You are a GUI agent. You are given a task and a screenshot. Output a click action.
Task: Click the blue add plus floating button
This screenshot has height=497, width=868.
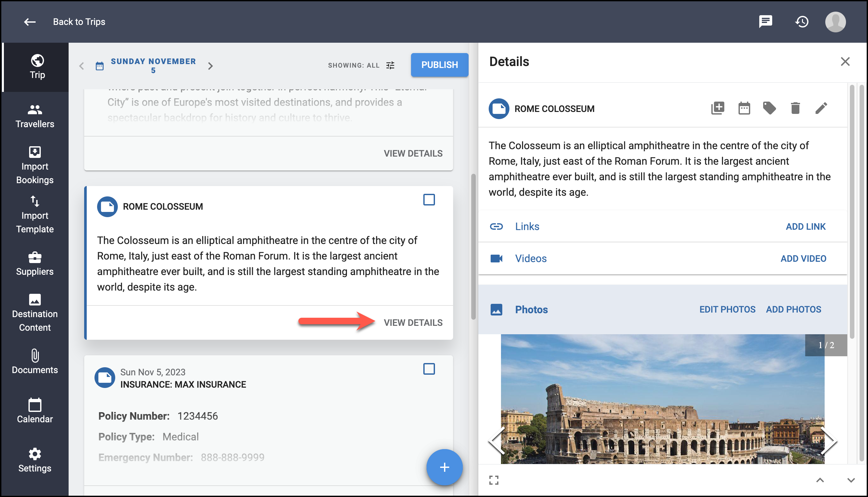click(444, 467)
